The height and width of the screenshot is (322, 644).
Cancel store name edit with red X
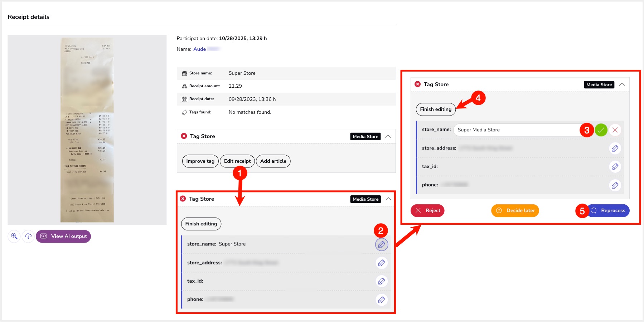pyautogui.click(x=615, y=130)
